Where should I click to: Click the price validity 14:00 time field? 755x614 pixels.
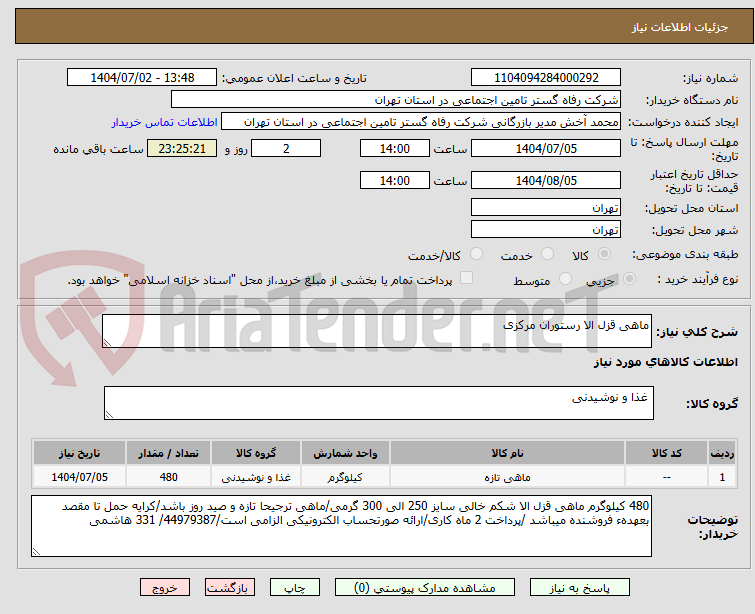pyautogui.click(x=394, y=180)
